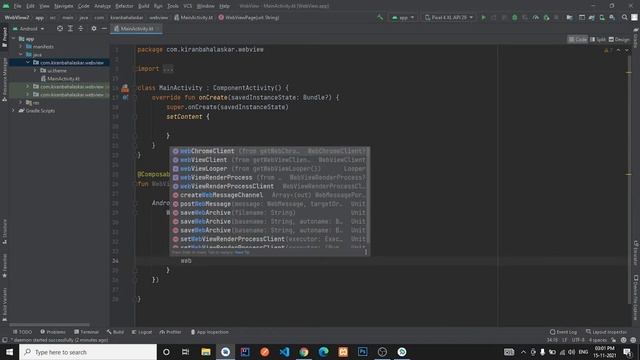Open the TODO tool window
This screenshot has height=360, width=640.
pos(22,332)
